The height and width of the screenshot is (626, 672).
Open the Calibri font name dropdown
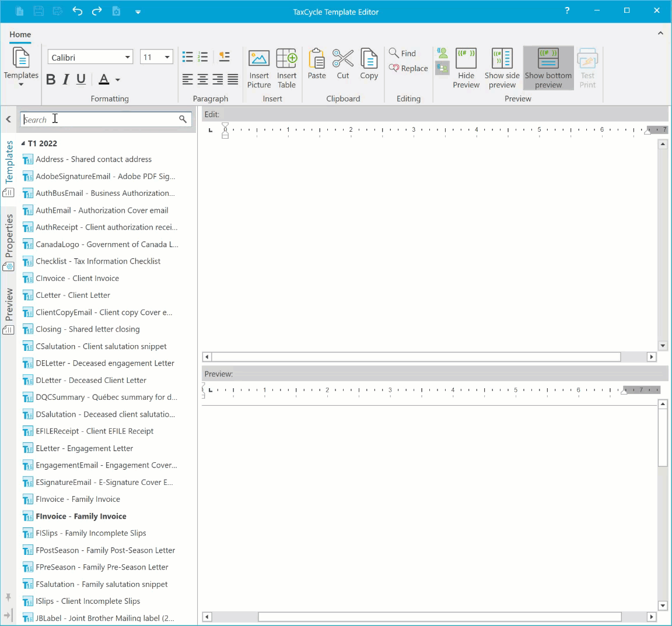click(x=128, y=57)
